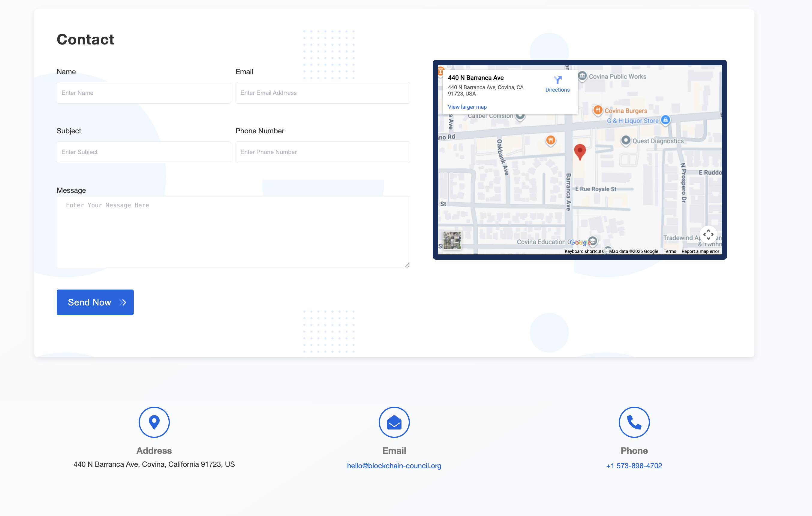Click the Enter Phone Number field
Screen dimensions: 812x516
322,152
